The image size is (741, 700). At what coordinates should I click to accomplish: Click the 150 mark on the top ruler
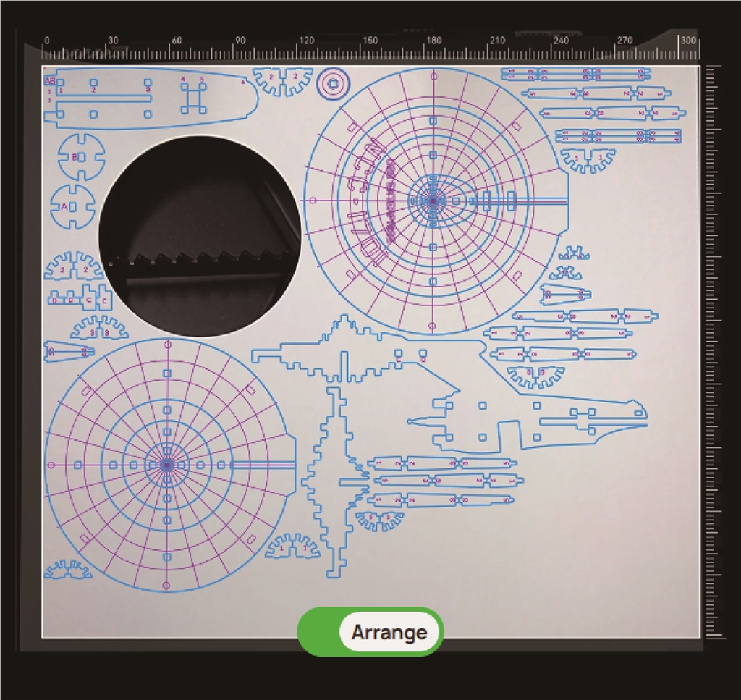[x=370, y=41]
